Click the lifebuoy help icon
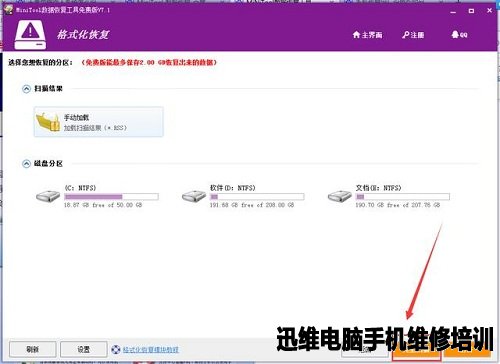This screenshot has height=364, width=500. [116, 349]
